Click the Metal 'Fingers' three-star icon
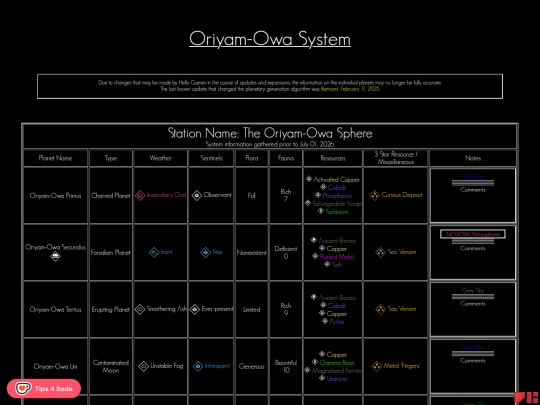Viewport: 540px width, 405px height. pyautogui.click(x=376, y=366)
